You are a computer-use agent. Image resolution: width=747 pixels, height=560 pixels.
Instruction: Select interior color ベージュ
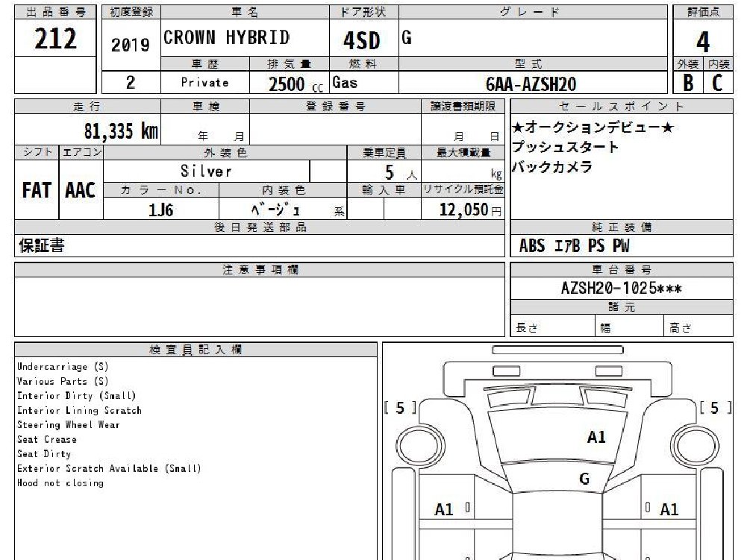click(x=275, y=210)
